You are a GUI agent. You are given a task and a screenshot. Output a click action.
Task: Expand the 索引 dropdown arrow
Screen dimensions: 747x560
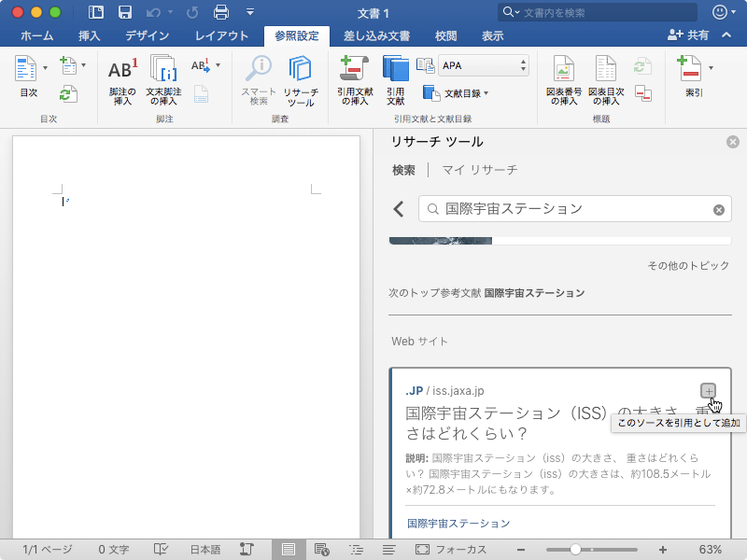pyautogui.click(x=711, y=67)
